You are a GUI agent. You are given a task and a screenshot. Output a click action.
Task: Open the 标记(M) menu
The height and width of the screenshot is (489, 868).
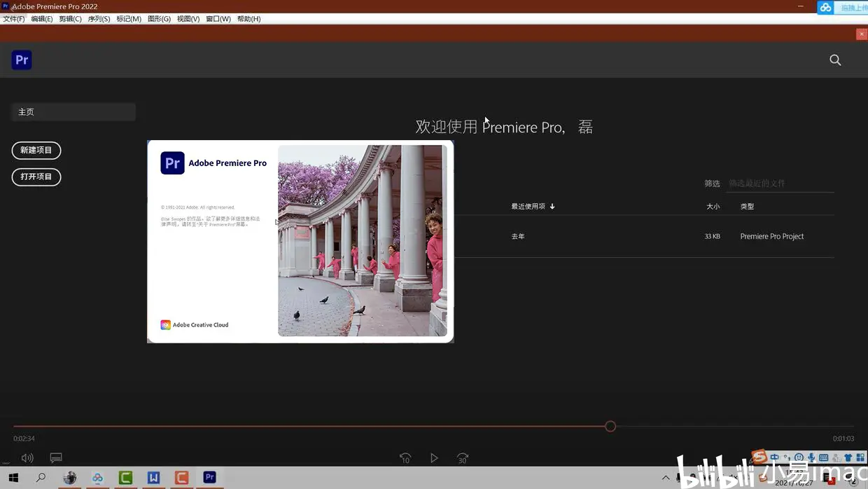pyautogui.click(x=129, y=19)
